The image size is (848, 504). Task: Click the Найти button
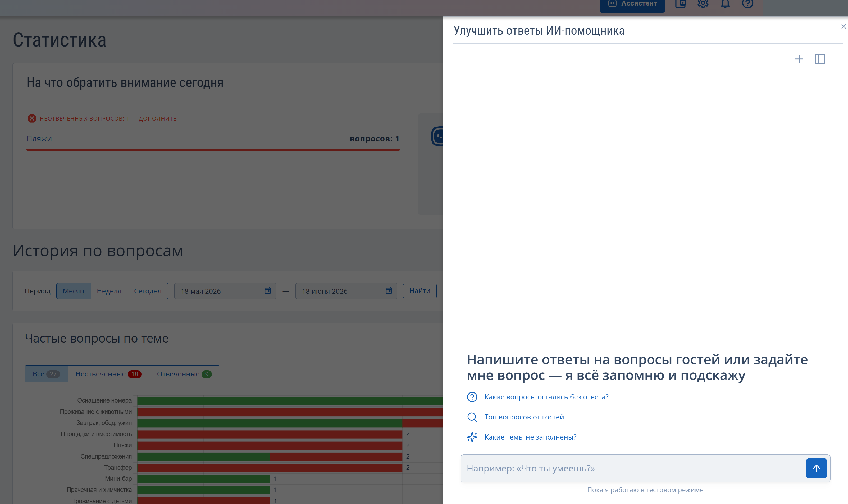pyautogui.click(x=420, y=291)
